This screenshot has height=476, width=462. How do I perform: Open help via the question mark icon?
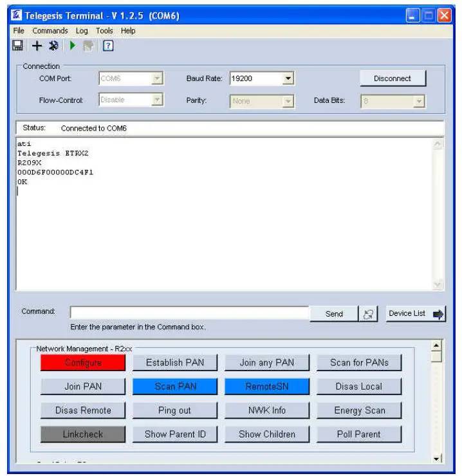coord(108,46)
